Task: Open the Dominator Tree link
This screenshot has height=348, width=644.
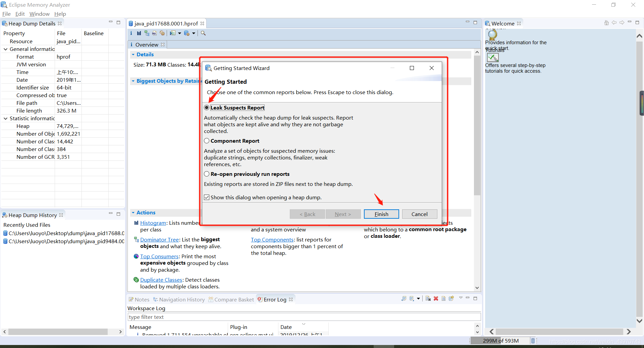Action: [x=159, y=239]
